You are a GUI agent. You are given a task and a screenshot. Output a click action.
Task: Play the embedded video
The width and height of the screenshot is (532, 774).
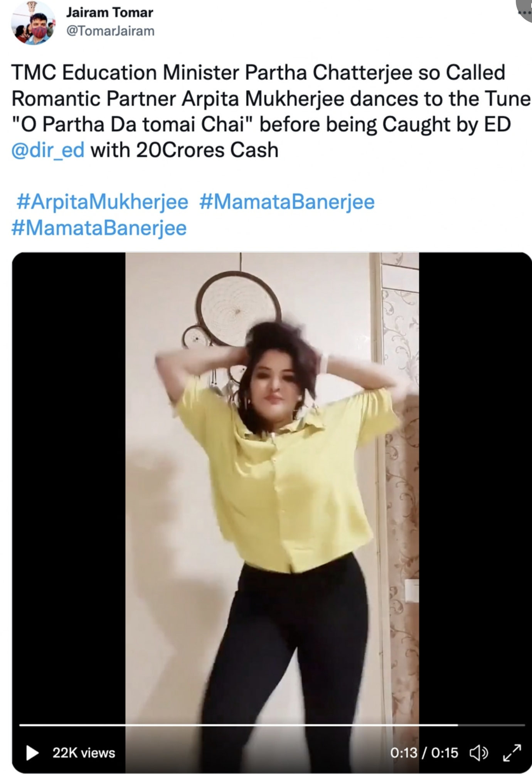pyautogui.click(x=32, y=753)
